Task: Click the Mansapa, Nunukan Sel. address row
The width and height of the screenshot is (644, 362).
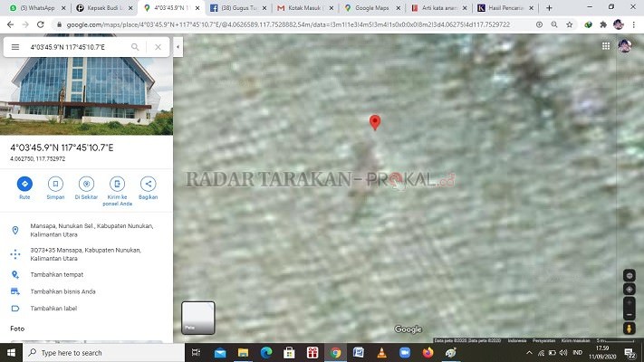Action: (86, 230)
